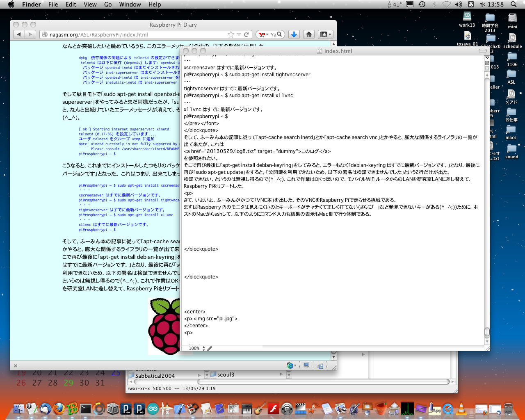The image size is (525, 420).
Task: Open Activity Monitor graph icon in Dock
Action: 408,409
